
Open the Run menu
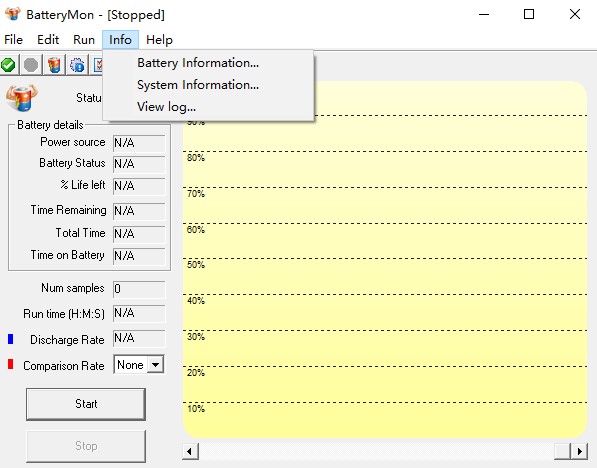click(84, 40)
